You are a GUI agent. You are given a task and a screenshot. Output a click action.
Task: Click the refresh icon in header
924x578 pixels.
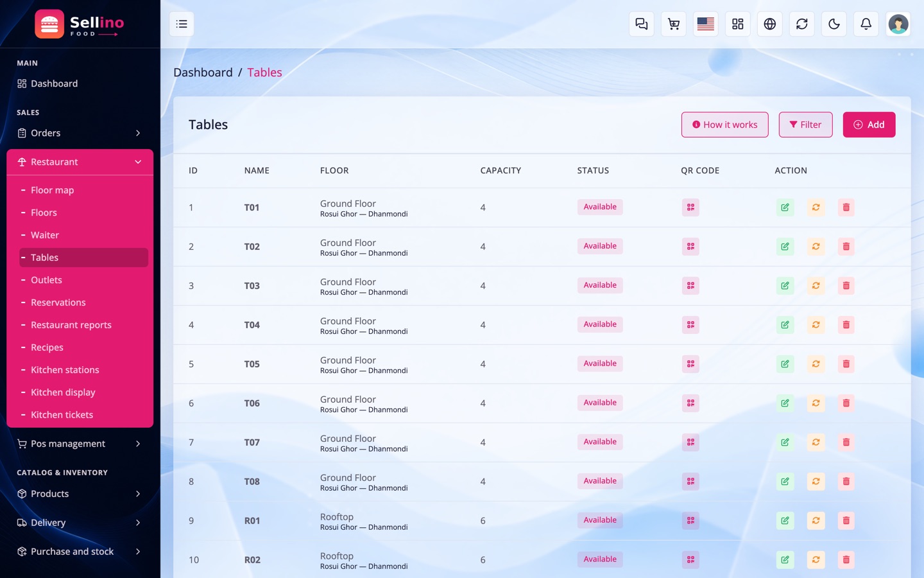pos(802,24)
